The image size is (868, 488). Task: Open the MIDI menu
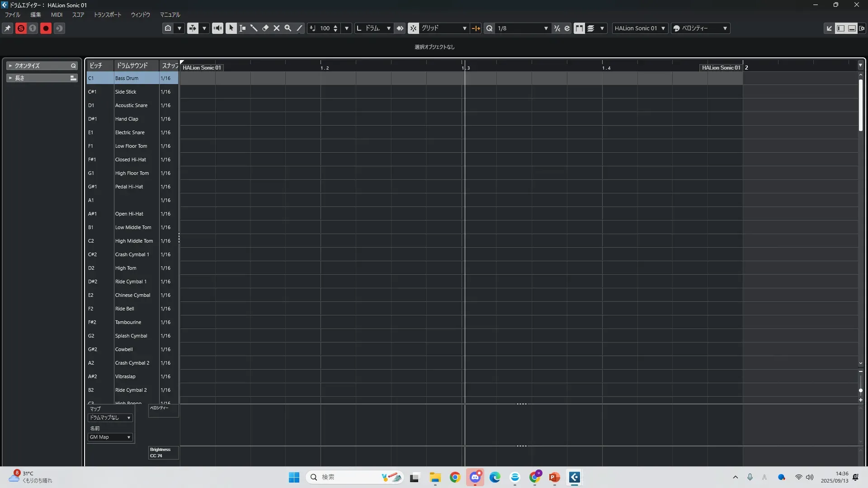[57, 14]
